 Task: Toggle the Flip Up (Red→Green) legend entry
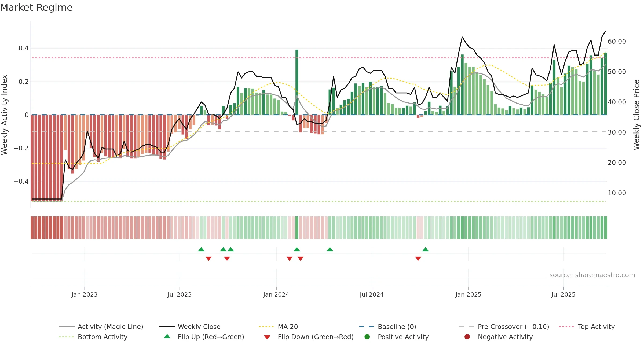coord(204,337)
